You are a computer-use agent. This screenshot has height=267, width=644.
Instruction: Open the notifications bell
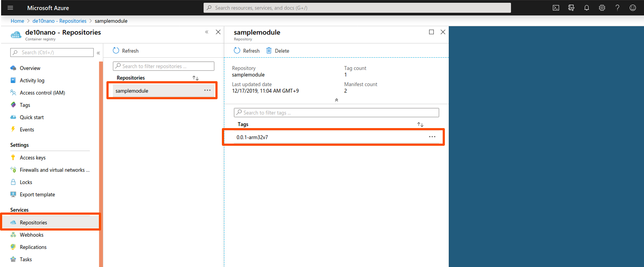click(x=587, y=8)
